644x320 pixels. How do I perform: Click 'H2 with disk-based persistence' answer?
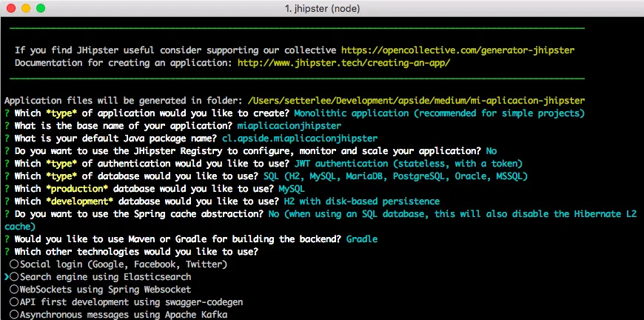(x=362, y=201)
